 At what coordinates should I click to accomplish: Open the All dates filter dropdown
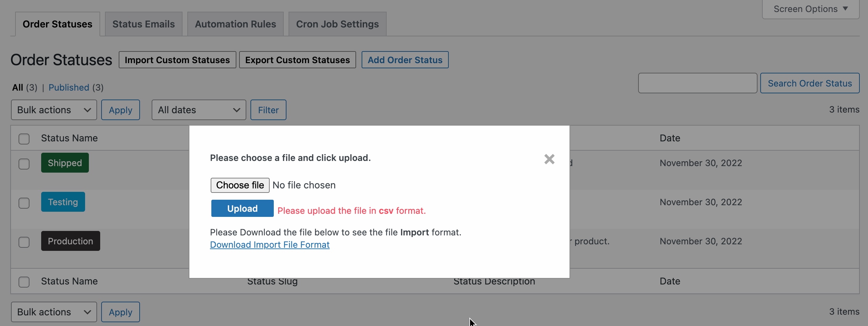tap(198, 110)
